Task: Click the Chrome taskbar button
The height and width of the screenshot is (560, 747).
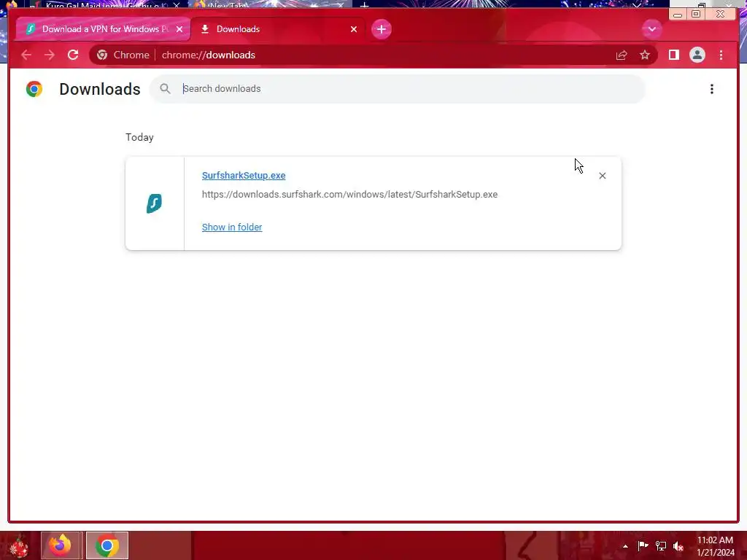Action: (107, 545)
